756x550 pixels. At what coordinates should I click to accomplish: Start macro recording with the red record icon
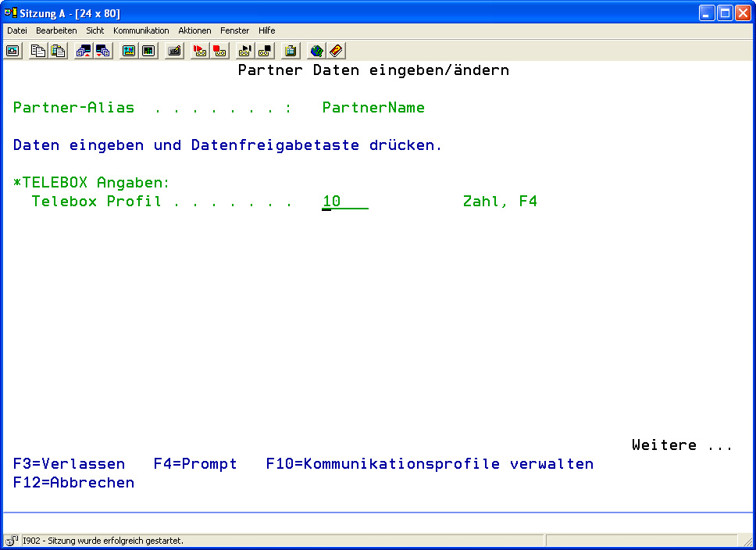pos(200,51)
